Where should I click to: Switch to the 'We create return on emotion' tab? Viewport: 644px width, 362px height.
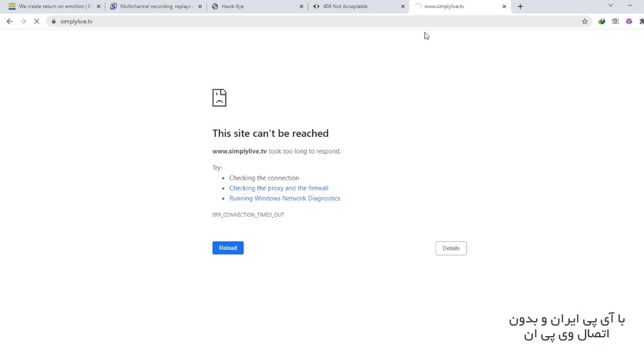[53, 6]
